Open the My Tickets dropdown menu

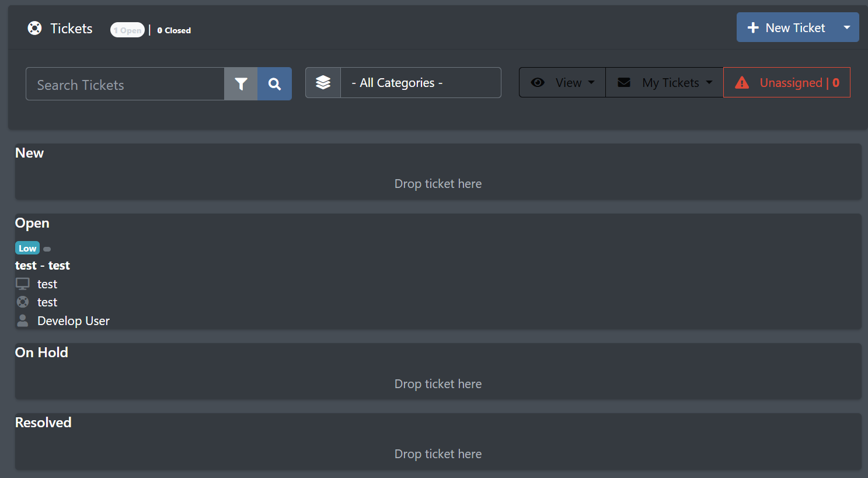(665, 82)
